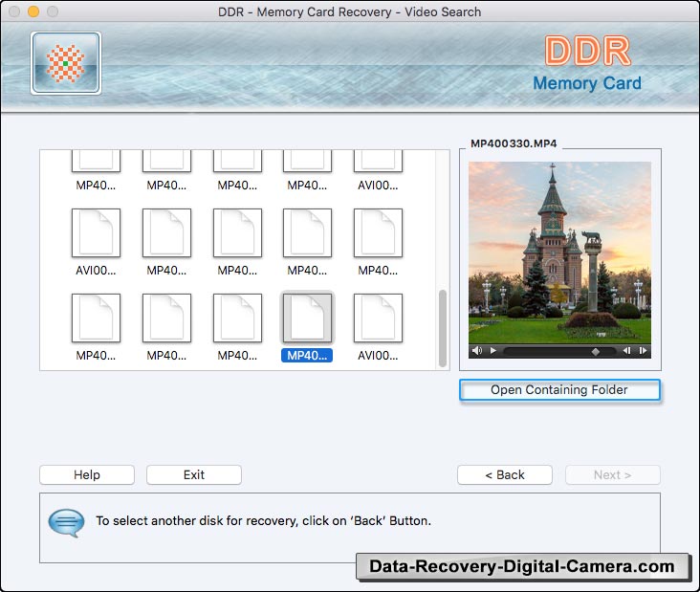Select the AVI00... file in the middle row
Screen dimensions: 700x592
click(96, 232)
